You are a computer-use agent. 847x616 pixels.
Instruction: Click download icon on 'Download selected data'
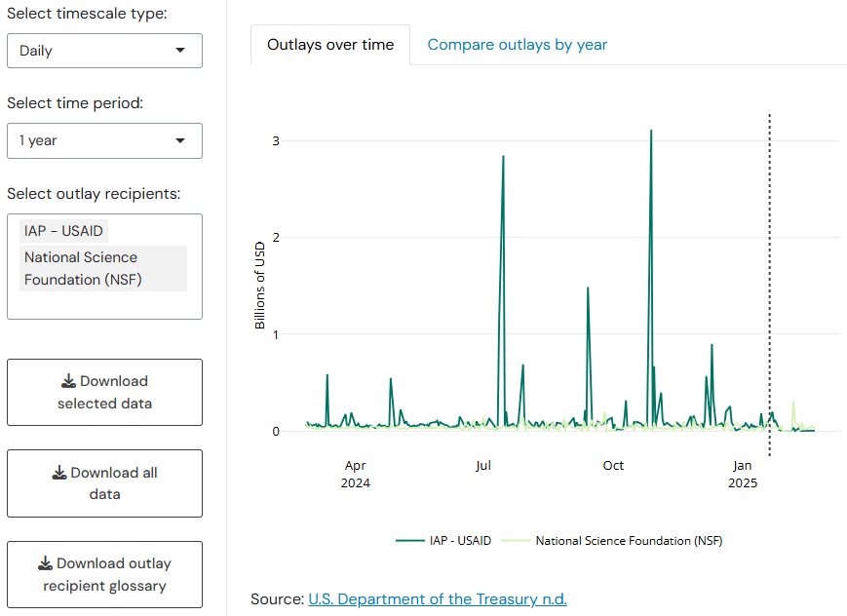(x=68, y=381)
